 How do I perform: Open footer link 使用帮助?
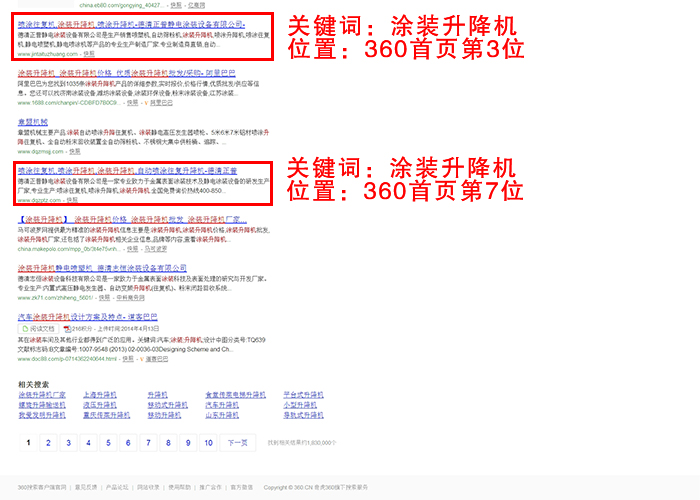pos(179,488)
